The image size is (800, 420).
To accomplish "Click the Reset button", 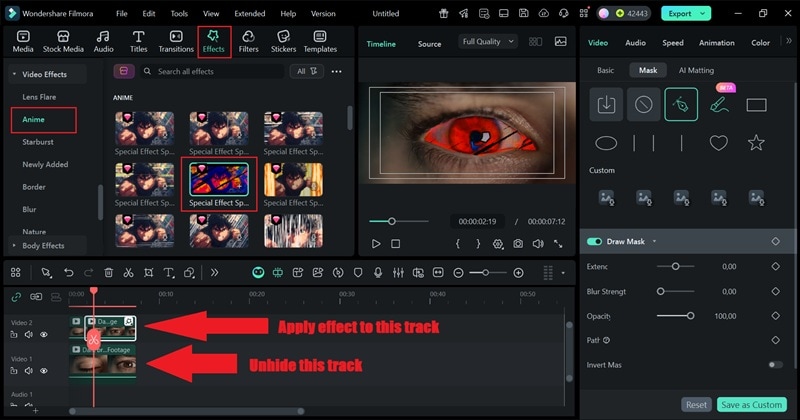I will point(696,405).
